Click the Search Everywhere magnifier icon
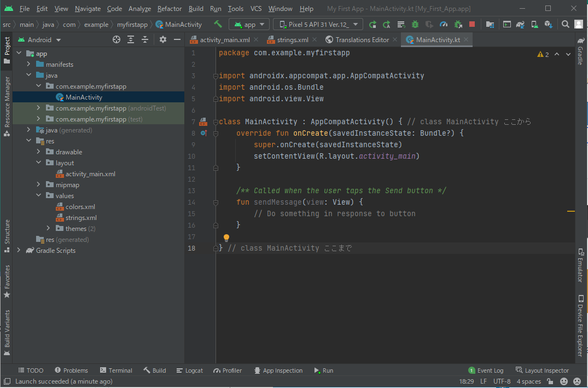The image size is (588, 388). pos(566,25)
